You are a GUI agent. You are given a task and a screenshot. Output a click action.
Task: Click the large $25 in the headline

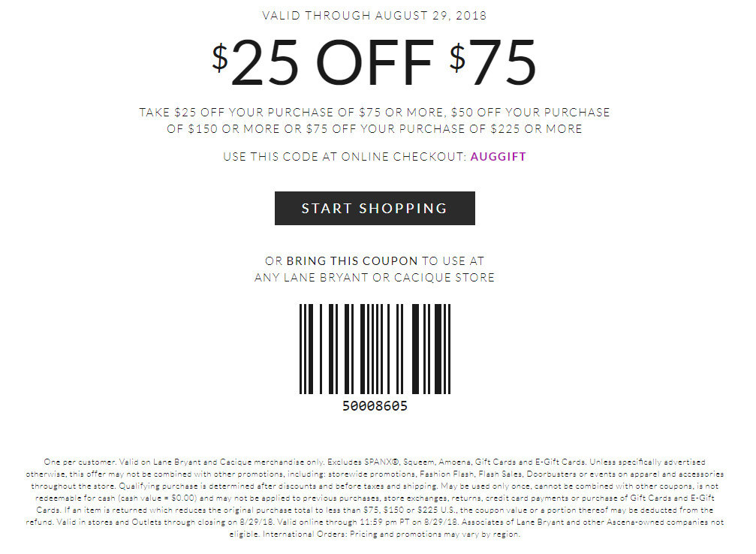[x=255, y=62]
